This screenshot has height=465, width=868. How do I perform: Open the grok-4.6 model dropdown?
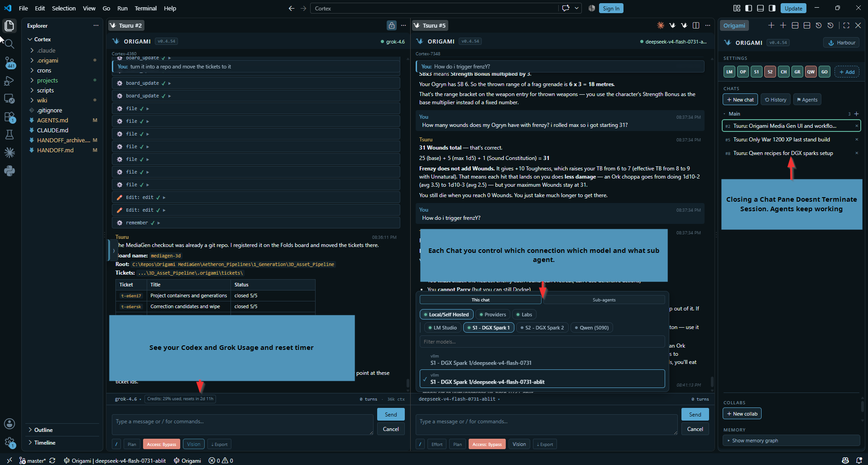coord(128,399)
